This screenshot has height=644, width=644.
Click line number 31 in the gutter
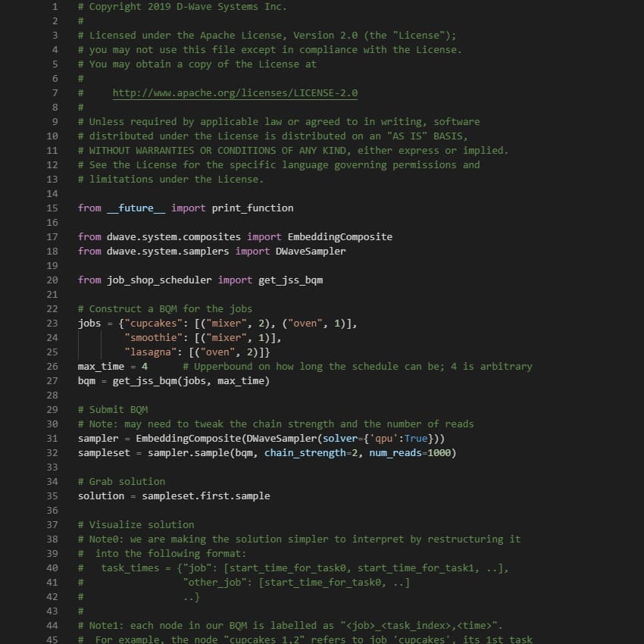click(52, 439)
